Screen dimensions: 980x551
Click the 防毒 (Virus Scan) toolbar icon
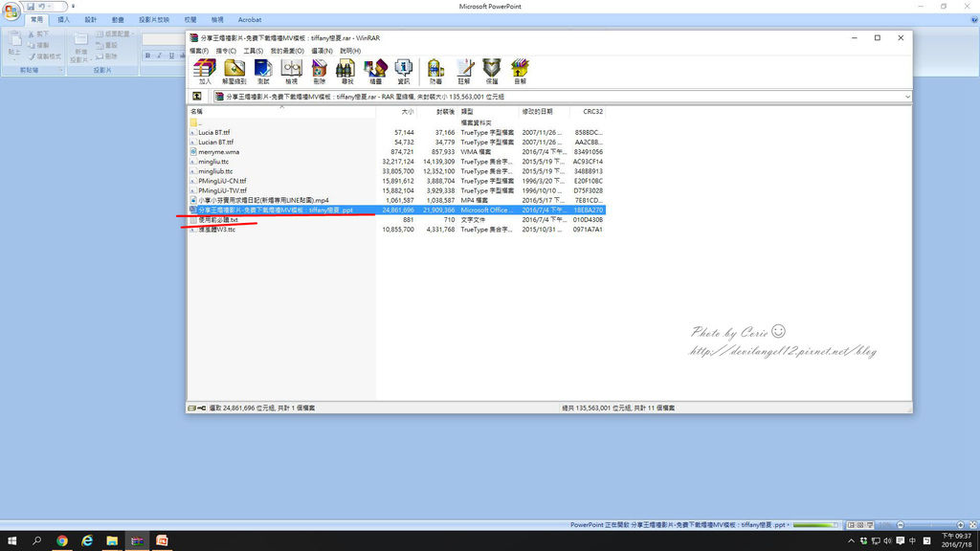[435, 71]
